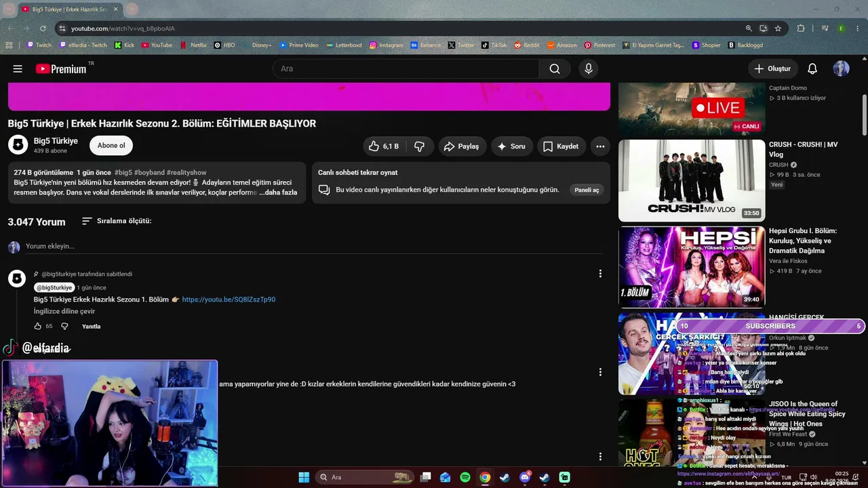
Task: Click the 3.047 Yorum comments count
Action: (37, 222)
